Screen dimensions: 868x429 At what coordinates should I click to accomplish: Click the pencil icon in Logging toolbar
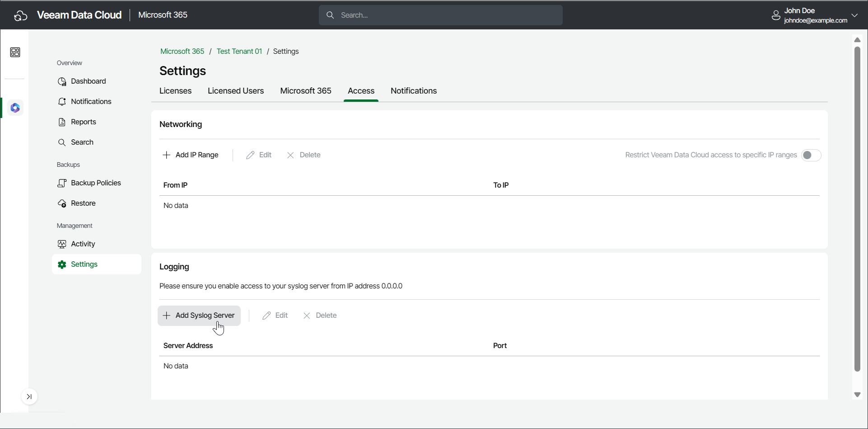tap(266, 316)
